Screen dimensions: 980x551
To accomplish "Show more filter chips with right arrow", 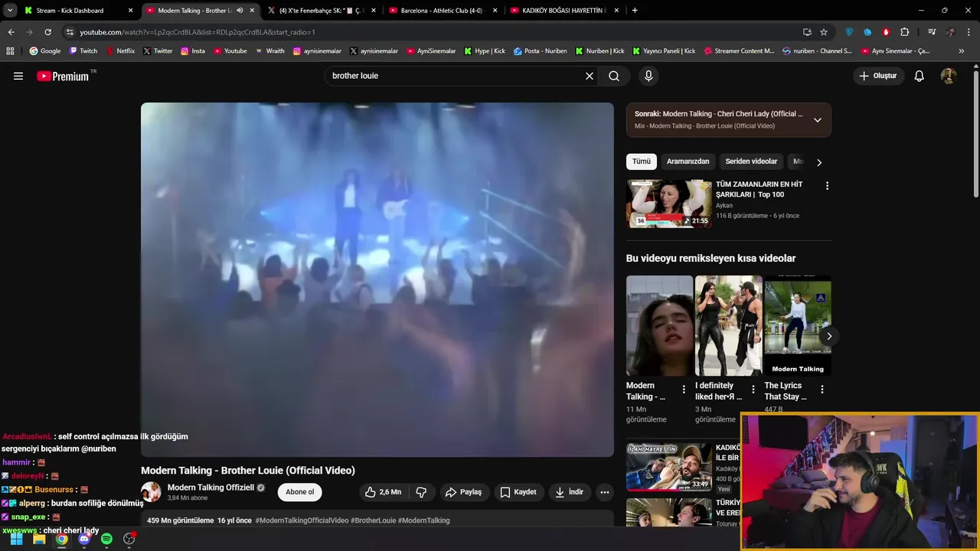I will (819, 162).
